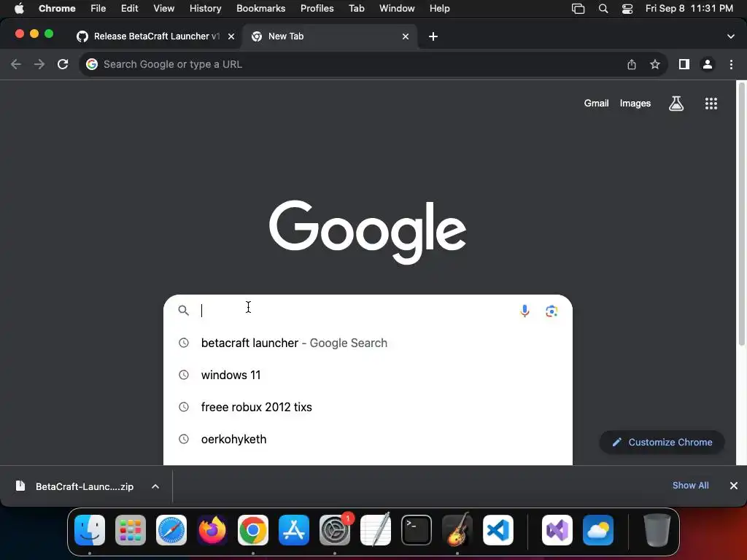Open the File menu
This screenshot has width=747, height=560.
98,8
